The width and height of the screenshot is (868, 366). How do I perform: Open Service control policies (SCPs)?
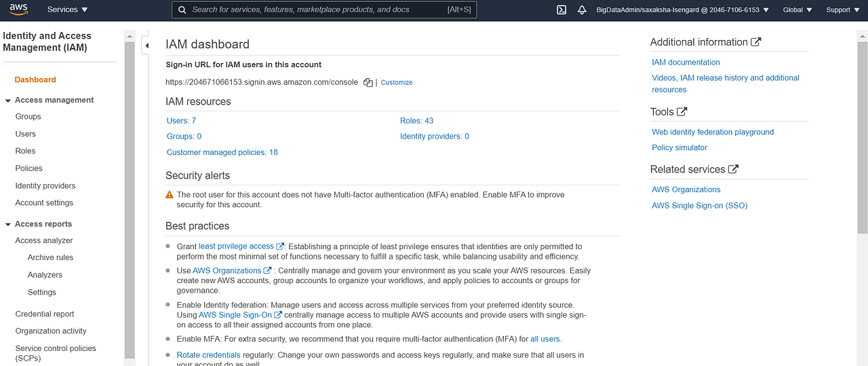pyautogui.click(x=56, y=353)
